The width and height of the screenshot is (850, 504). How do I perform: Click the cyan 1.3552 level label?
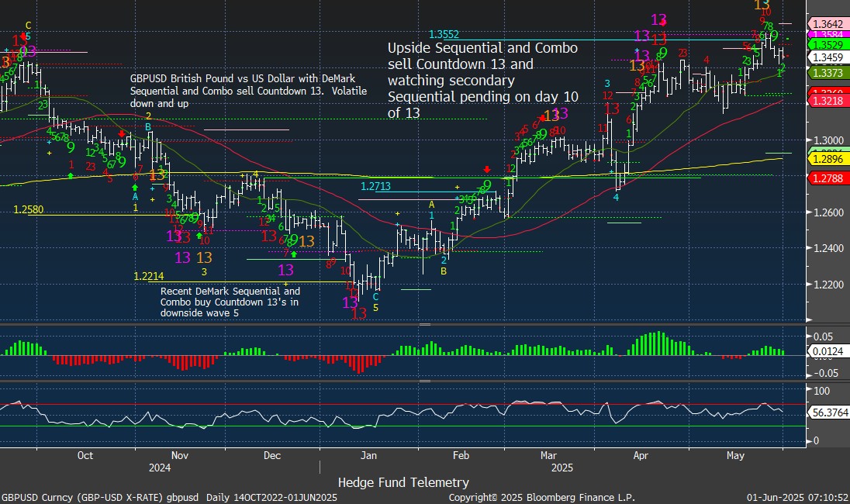point(444,34)
